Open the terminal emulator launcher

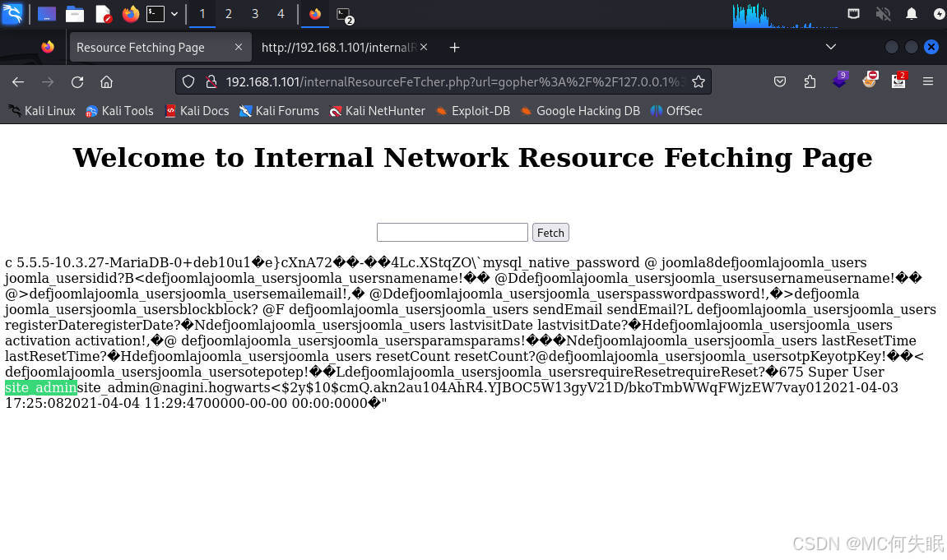(156, 13)
